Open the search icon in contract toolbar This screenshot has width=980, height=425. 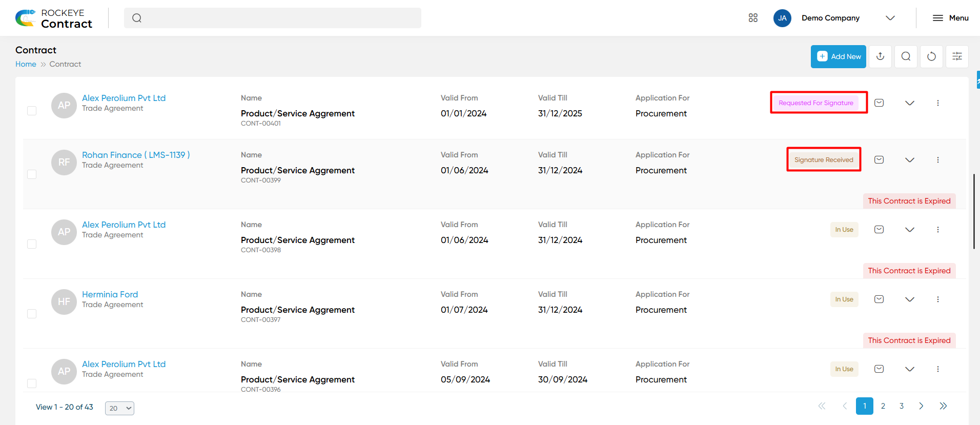pyautogui.click(x=906, y=56)
